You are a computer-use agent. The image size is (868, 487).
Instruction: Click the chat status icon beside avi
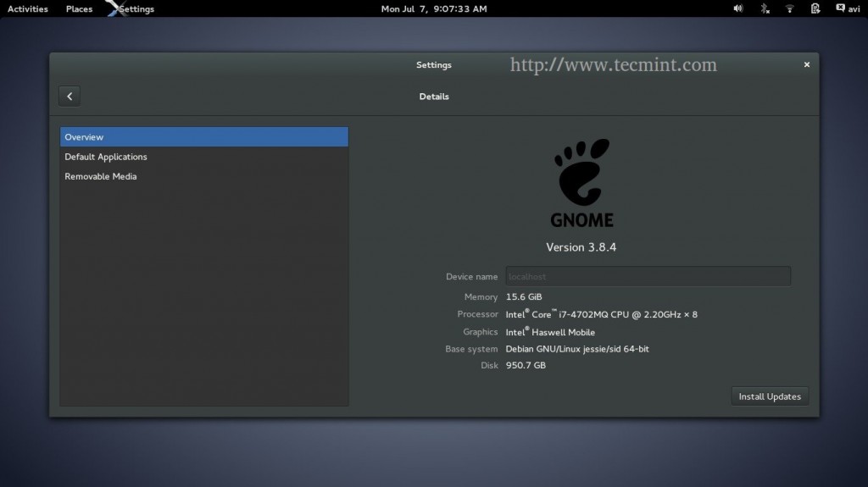pyautogui.click(x=839, y=8)
